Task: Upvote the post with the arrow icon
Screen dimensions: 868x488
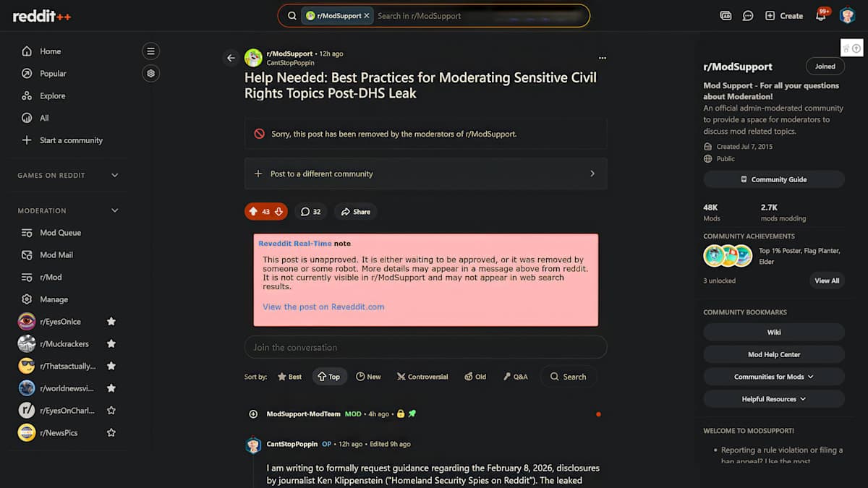Action: click(x=252, y=211)
